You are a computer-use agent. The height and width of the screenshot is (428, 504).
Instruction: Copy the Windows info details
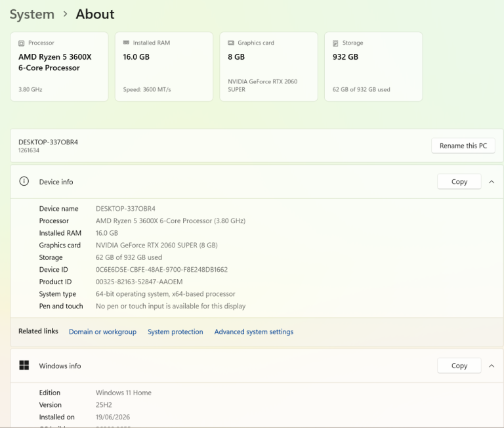point(459,366)
